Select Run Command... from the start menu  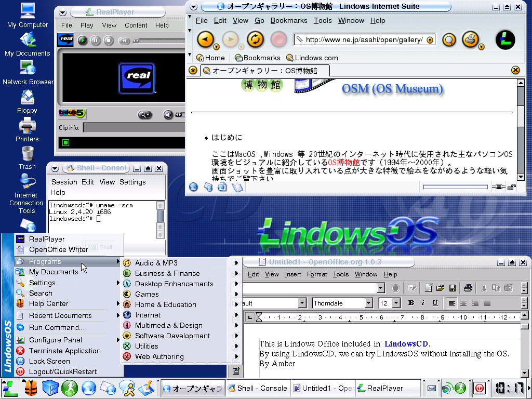pos(57,327)
